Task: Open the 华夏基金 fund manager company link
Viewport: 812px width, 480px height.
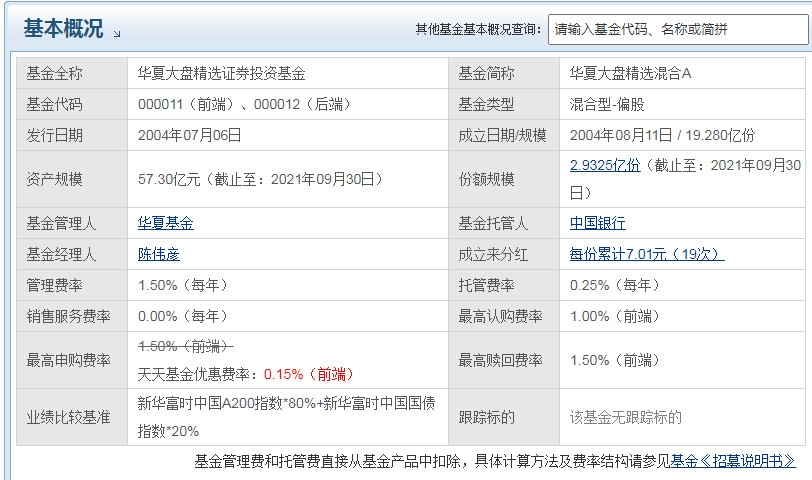Action: pyautogui.click(x=166, y=223)
